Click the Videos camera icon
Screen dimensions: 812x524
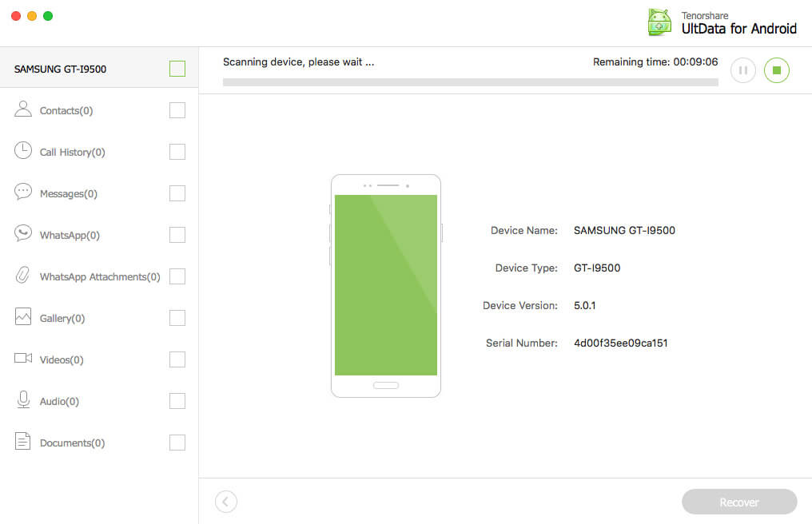pos(23,358)
